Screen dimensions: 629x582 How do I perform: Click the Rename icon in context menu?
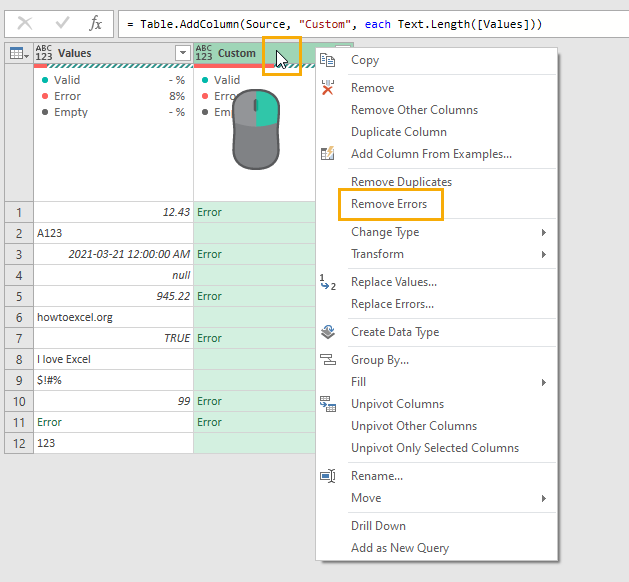pyautogui.click(x=328, y=476)
